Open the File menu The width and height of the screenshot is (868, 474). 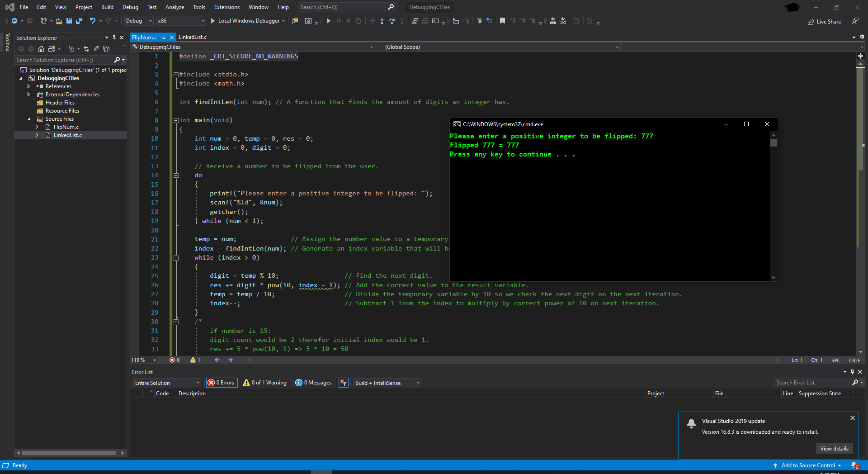[24, 7]
